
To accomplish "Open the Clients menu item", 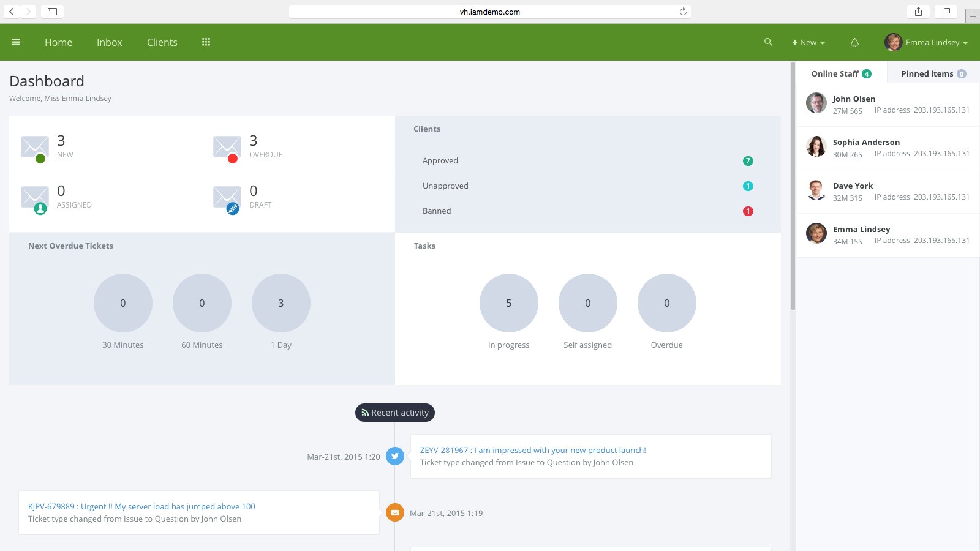I will pyautogui.click(x=161, y=42).
